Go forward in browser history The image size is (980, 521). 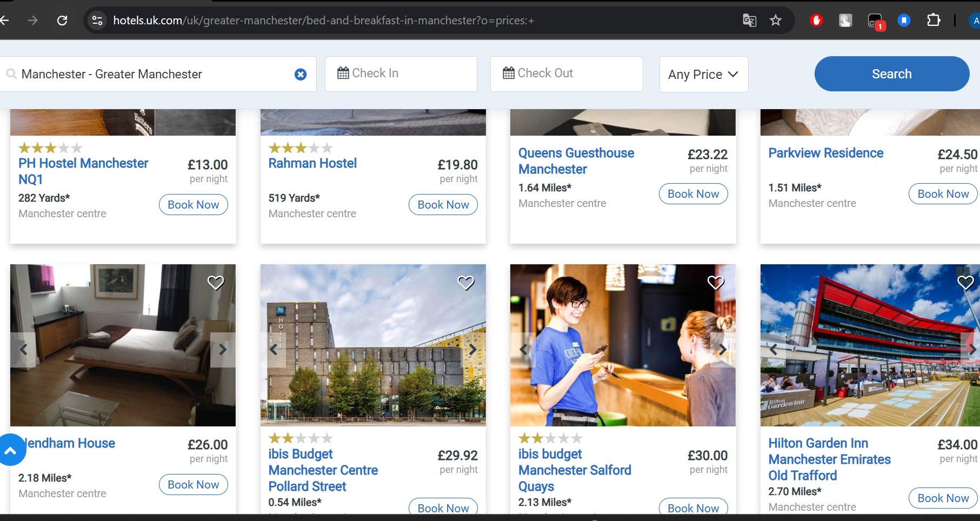33,21
